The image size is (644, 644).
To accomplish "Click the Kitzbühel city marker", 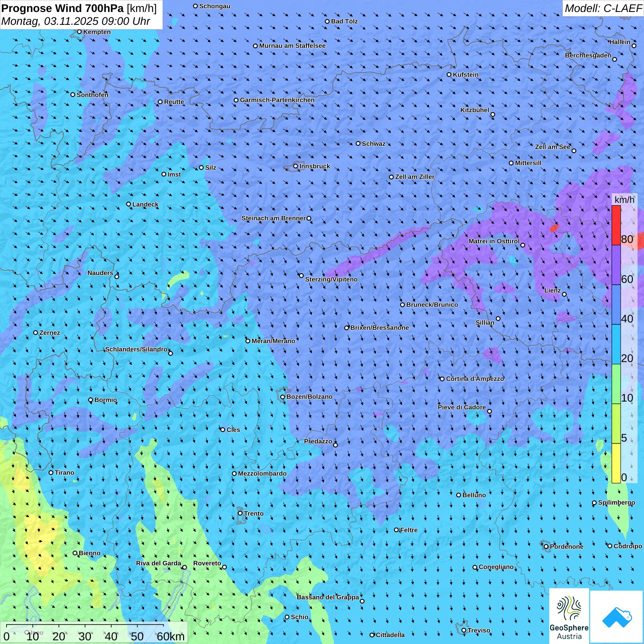I will 493,115.
